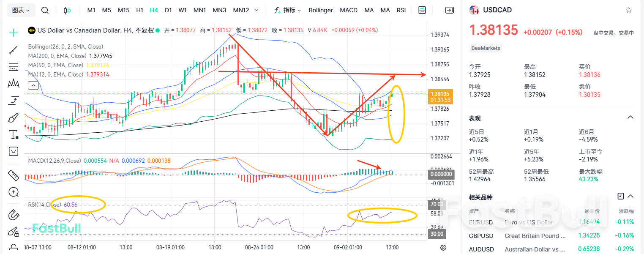This screenshot has height=254, width=644.
Task: Activate the measure ruler tool
Action: (13, 175)
